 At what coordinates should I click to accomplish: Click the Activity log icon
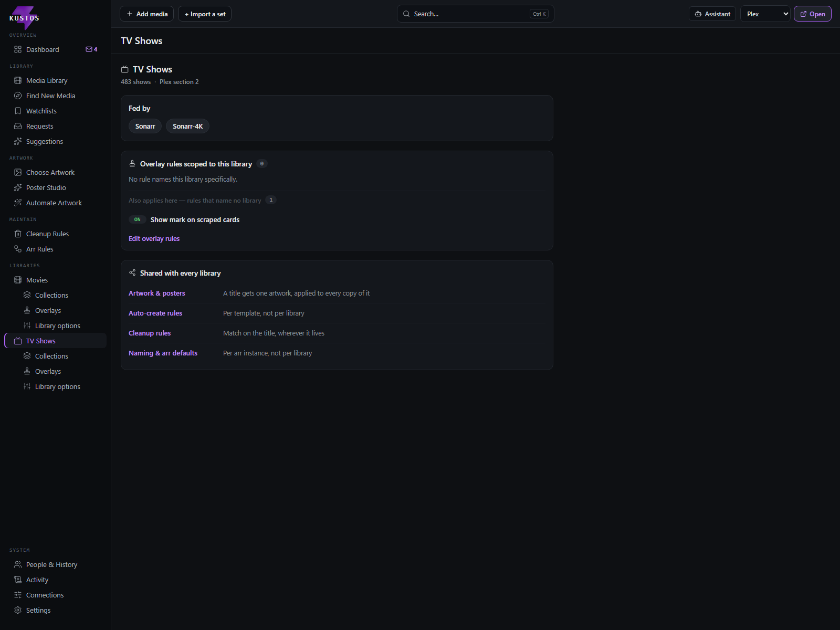pos(18,580)
